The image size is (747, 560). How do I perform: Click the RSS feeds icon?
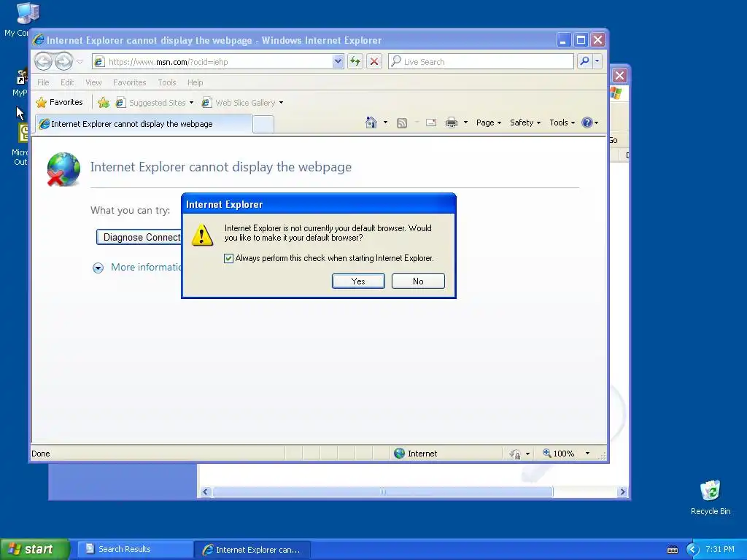point(402,122)
